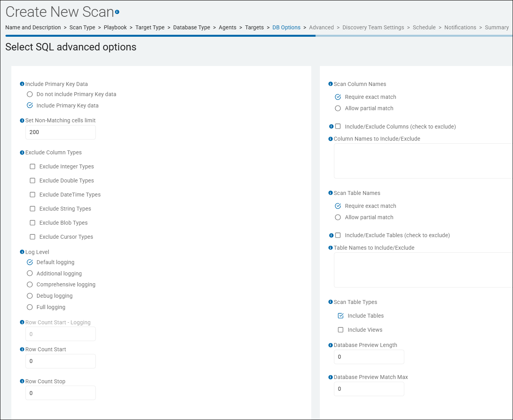Select Full logging level
513x420 pixels.
coord(30,307)
